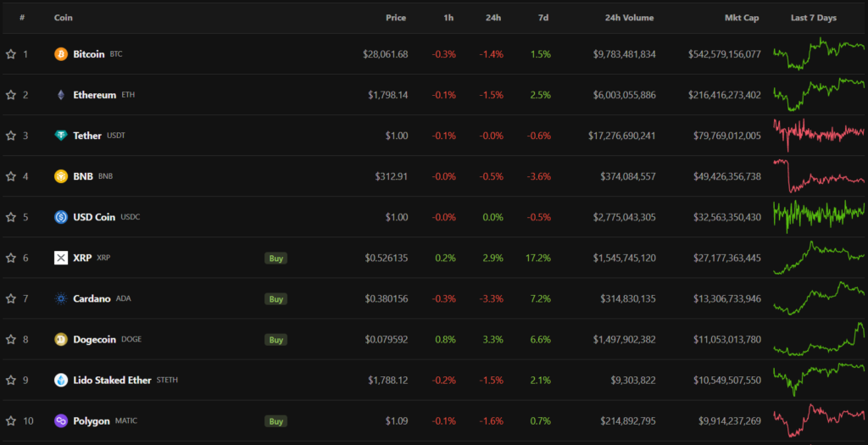Open the Lido Staked Ether link
The image size is (868, 445).
coord(113,381)
